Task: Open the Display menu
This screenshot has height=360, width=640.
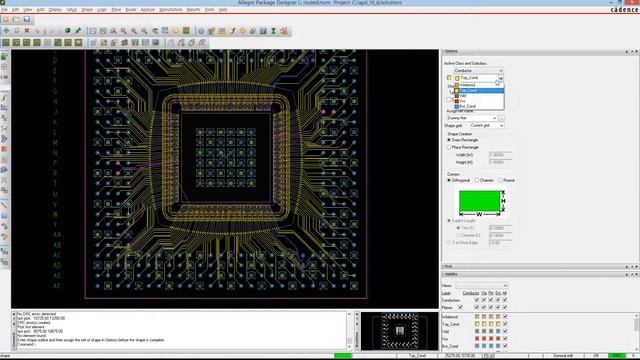Action: pos(55,9)
